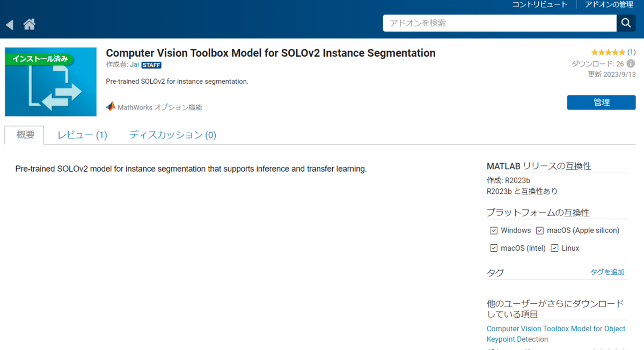Open the アドオンの管理 menu item
The image size is (644, 350).
click(x=609, y=4)
